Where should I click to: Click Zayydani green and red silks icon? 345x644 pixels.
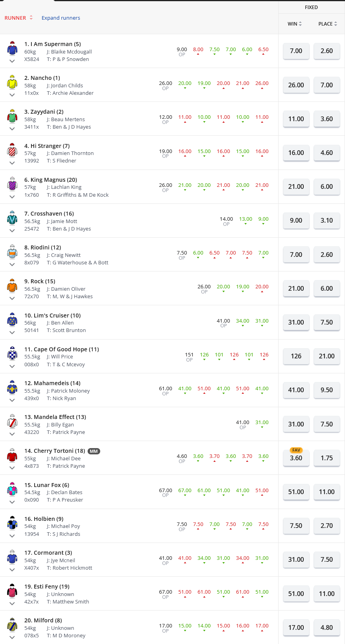[x=12, y=116]
